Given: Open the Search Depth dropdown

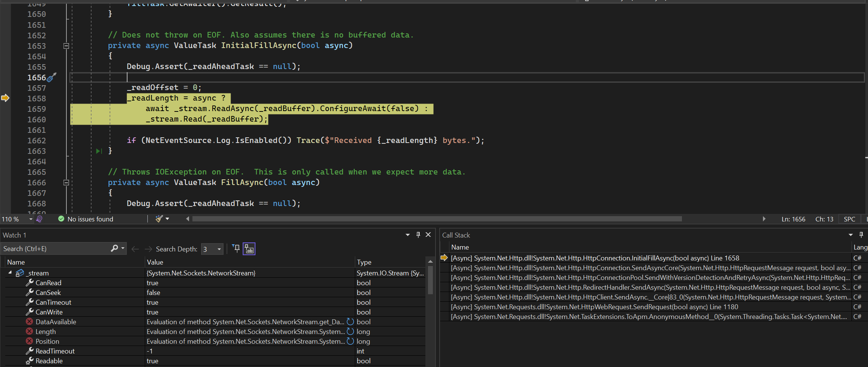Looking at the screenshot, I should pyautogui.click(x=219, y=249).
